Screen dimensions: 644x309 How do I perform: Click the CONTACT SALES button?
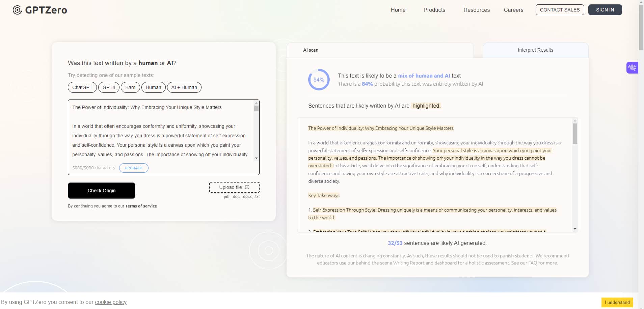click(559, 10)
